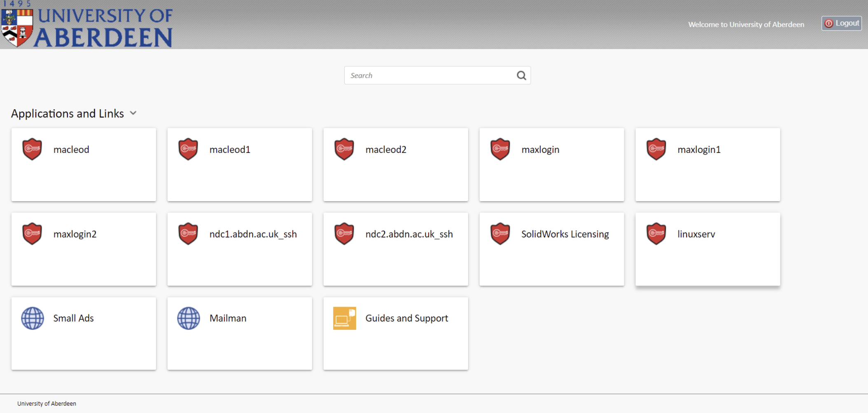This screenshot has width=868, height=413.
Task: Collapse the Applications and Links chevron
Action: point(133,113)
